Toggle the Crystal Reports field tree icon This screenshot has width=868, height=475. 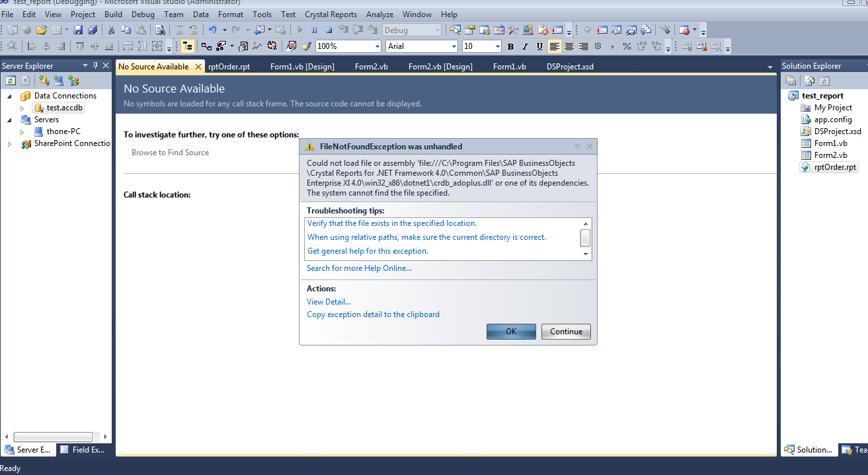(x=187, y=46)
